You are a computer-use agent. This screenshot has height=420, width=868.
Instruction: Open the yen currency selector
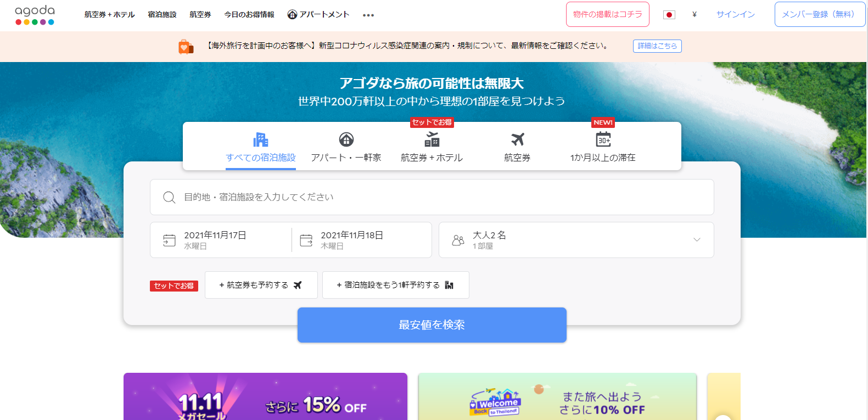click(695, 15)
